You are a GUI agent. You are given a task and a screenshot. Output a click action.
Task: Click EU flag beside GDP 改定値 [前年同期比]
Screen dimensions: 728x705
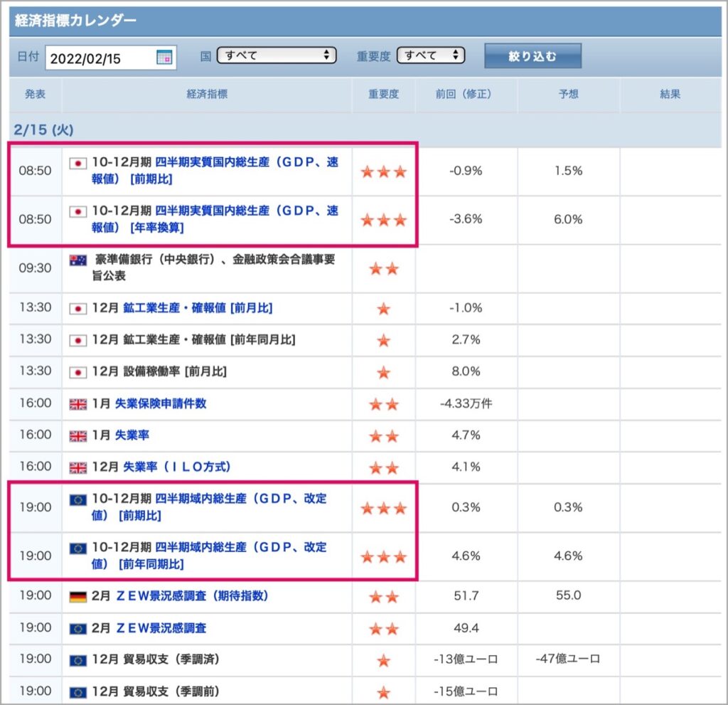78,548
